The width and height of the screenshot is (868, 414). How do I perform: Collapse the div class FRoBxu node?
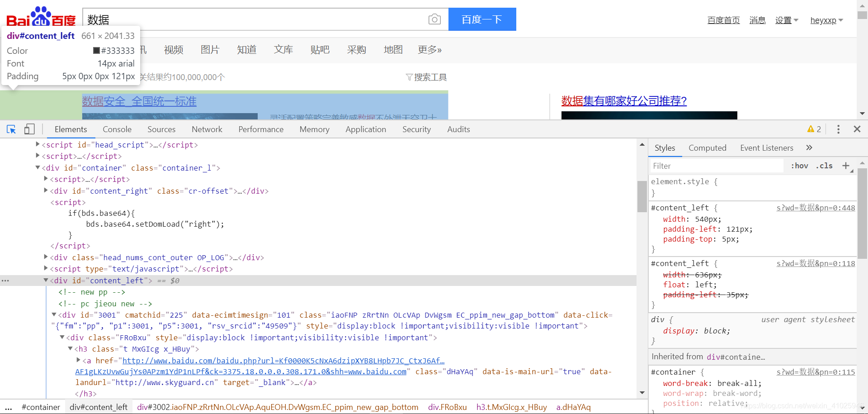pos(62,337)
